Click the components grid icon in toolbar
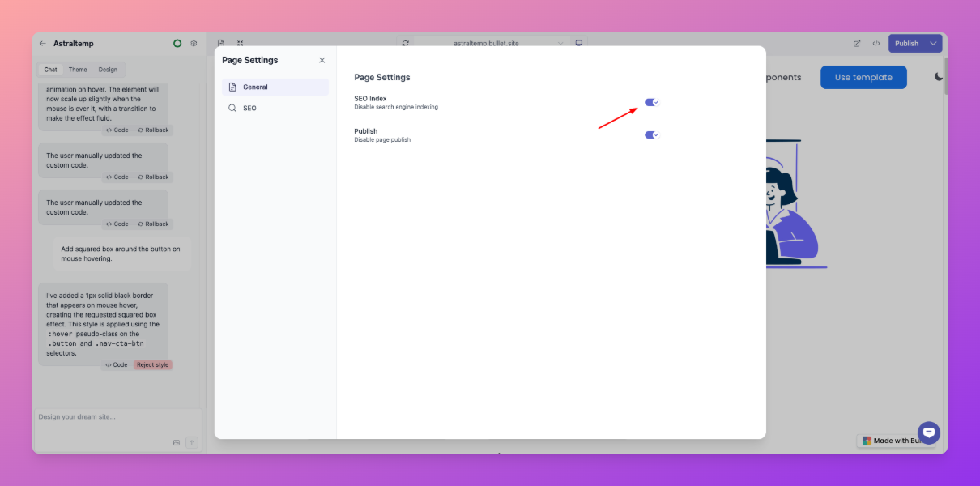Image resolution: width=980 pixels, height=486 pixels. 240,43
